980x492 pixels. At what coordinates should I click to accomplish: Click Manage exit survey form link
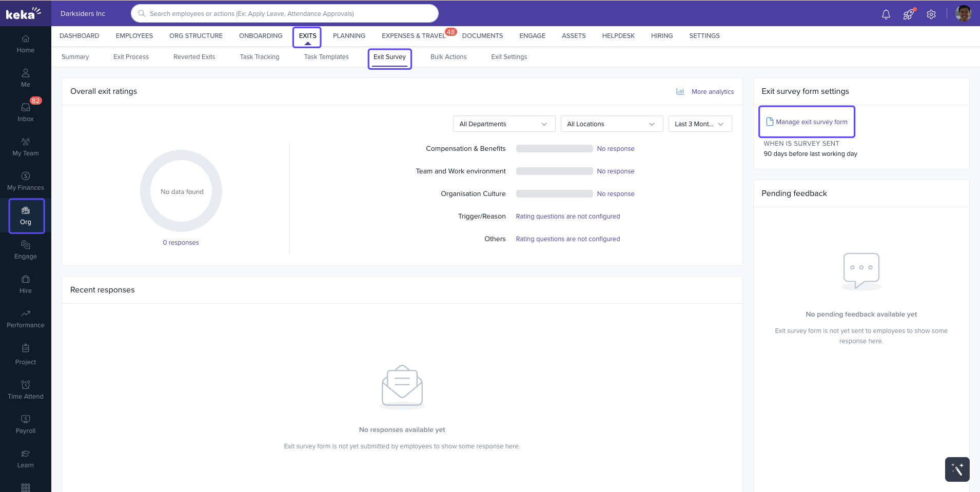pos(811,122)
